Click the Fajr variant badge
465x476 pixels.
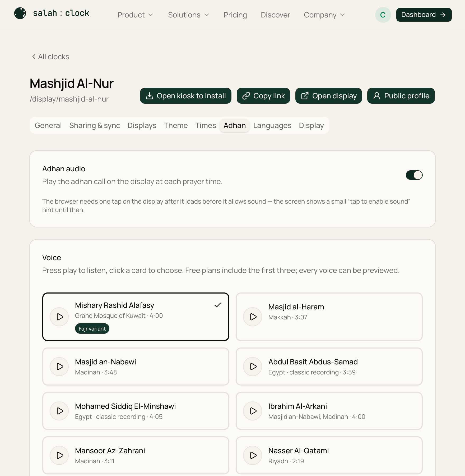tap(92, 328)
